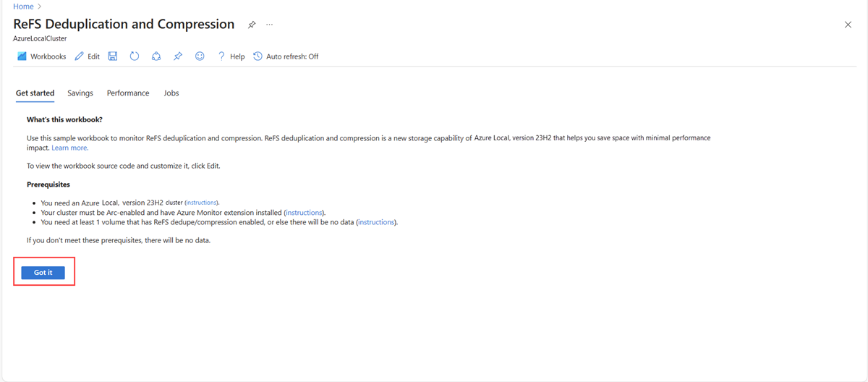Switch to the Savings tab
Viewport: 868px width, 382px height.
80,93
